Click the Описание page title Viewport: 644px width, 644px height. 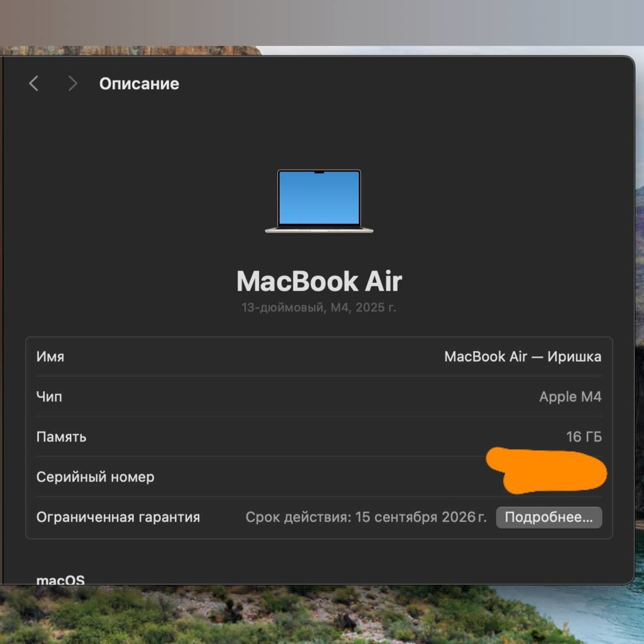(139, 84)
